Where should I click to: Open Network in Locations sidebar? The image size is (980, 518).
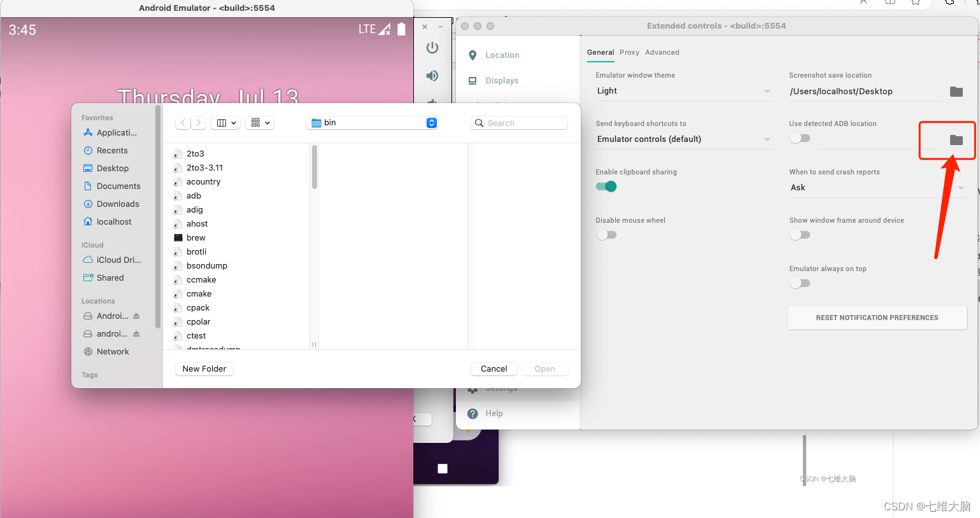tap(106, 352)
